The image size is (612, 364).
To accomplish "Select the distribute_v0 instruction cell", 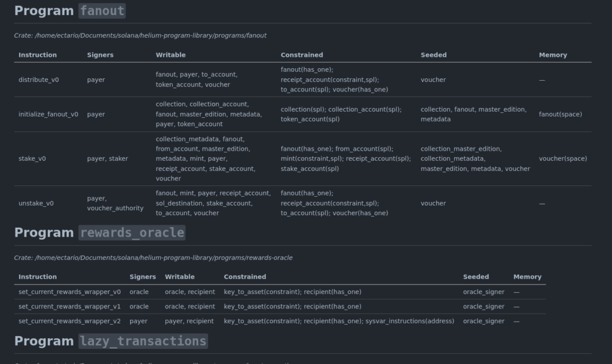I will 39,79.
